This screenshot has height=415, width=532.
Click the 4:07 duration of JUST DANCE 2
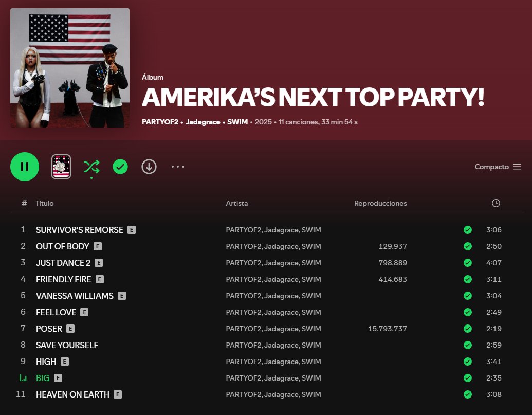click(493, 263)
